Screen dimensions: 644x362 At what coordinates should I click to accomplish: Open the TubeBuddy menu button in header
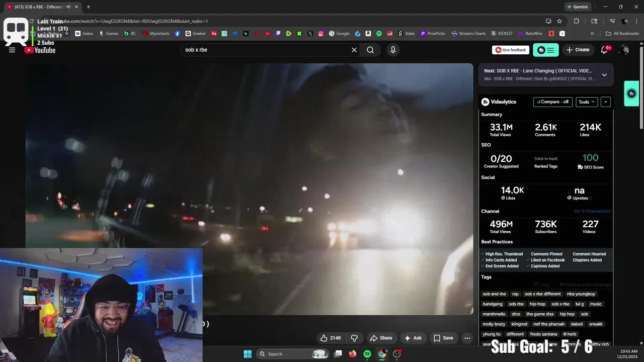coord(546,50)
